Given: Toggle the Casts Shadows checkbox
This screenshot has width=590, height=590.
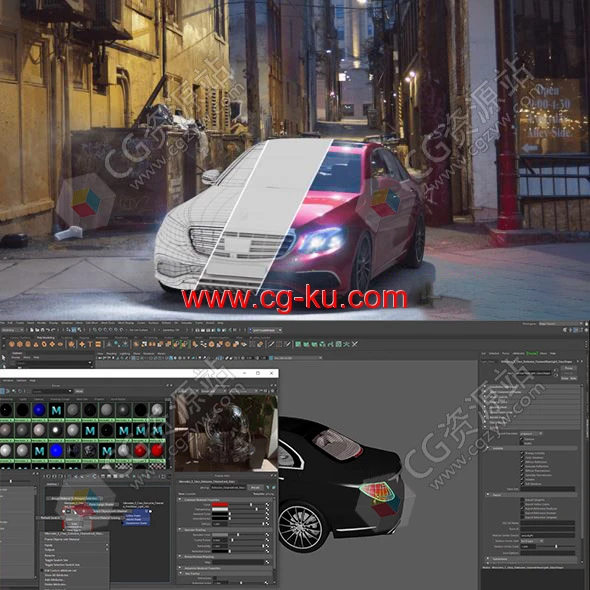Looking at the screenshot, I should pos(522,458).
